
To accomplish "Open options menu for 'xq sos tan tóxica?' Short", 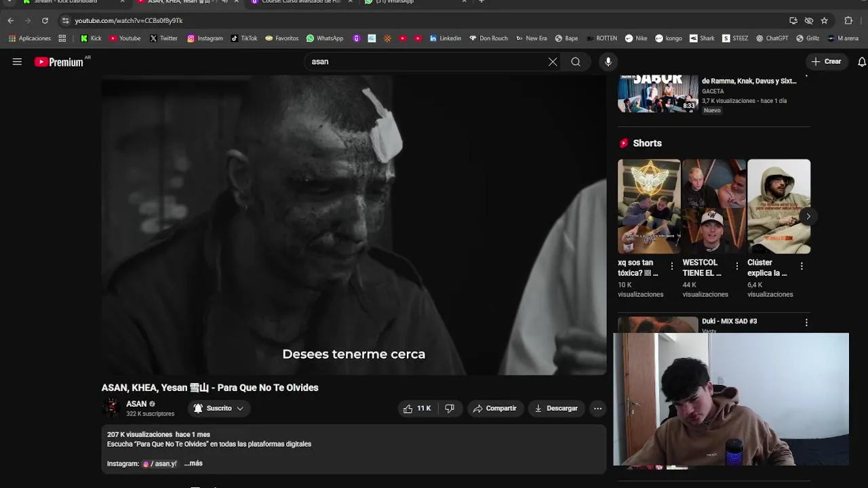I will [672, 266].
